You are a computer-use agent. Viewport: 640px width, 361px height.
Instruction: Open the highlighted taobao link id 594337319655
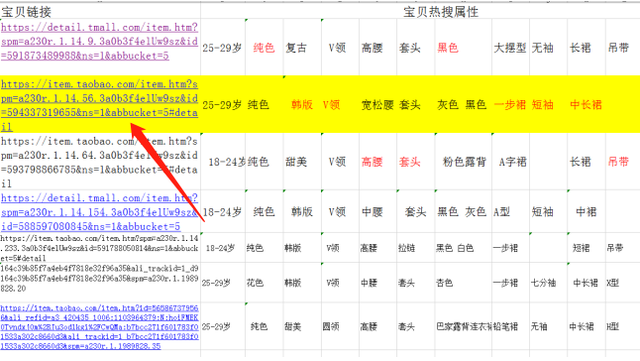click(99, 105)
